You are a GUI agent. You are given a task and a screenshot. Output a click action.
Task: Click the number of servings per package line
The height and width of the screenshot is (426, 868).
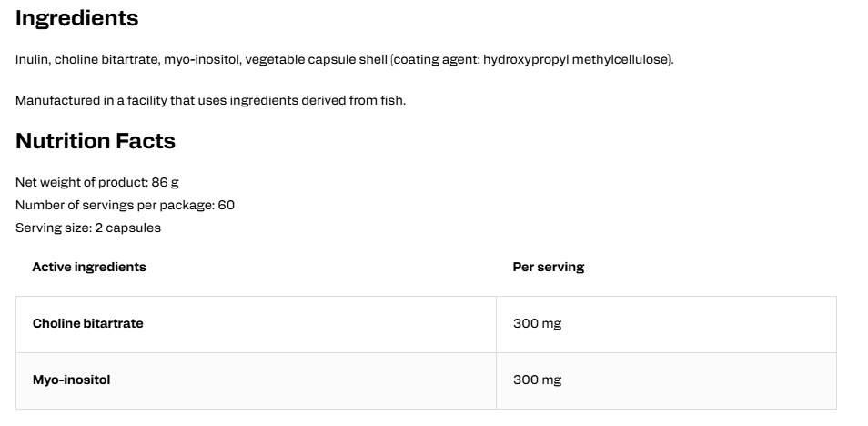pyautogui.click(x=125, y=206)
